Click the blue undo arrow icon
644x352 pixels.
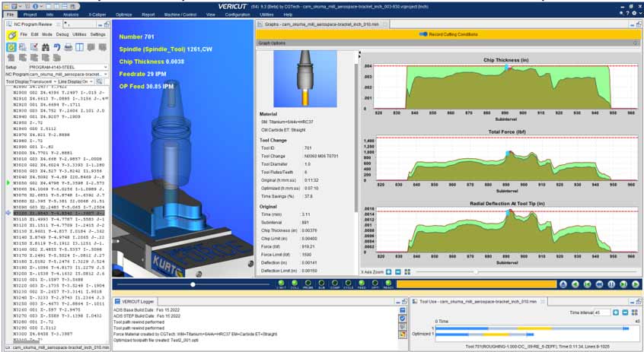pos(58,47)
